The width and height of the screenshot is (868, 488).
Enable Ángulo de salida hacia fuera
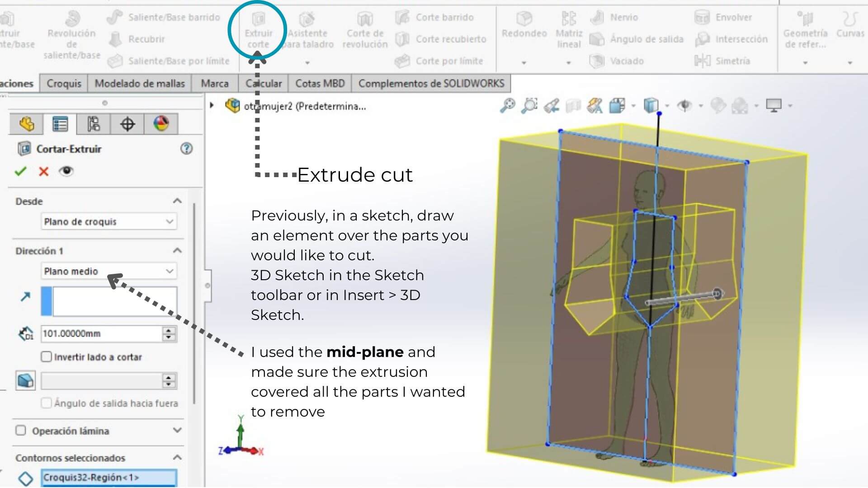click(46, 403)
